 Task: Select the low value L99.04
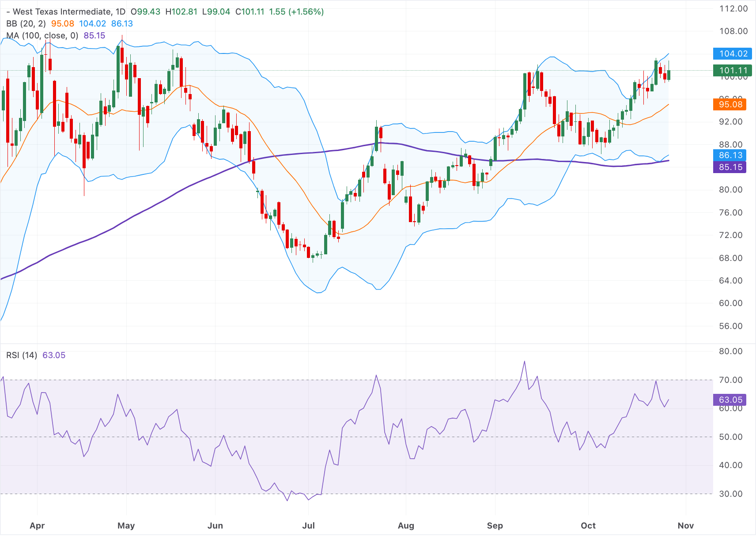point(216,12)
